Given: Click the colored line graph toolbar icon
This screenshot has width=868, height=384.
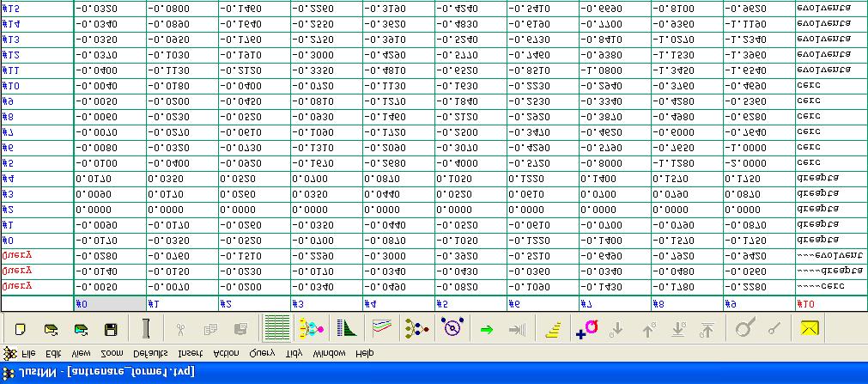Looking at the screenshot, I should [x=382, y=327].
